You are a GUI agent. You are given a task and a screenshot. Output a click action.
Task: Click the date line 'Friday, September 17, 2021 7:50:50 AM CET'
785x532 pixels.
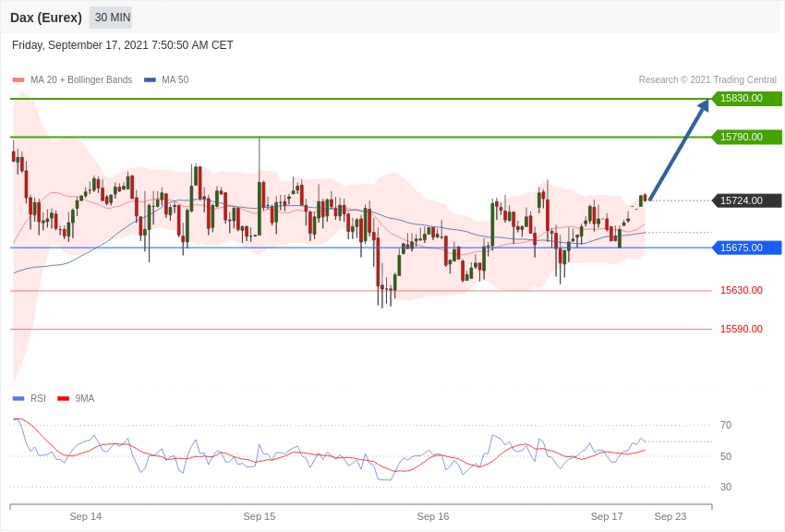[123, 45]
